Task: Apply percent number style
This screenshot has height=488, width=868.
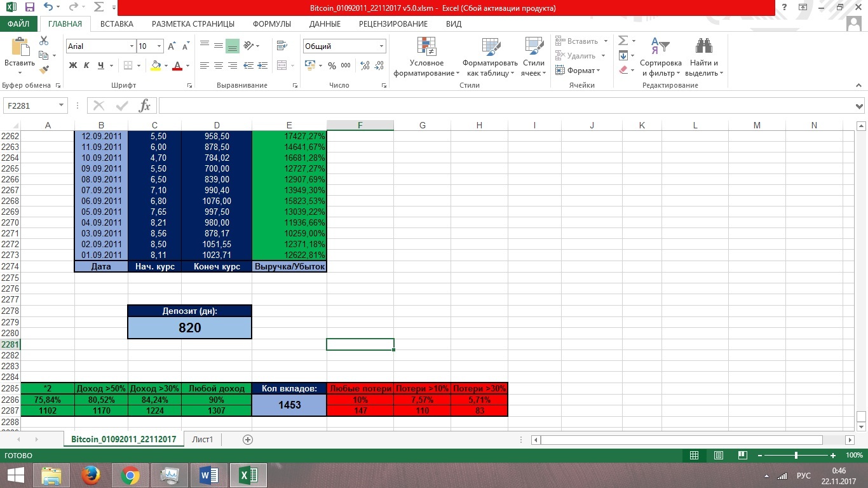Action: point(332,65)
